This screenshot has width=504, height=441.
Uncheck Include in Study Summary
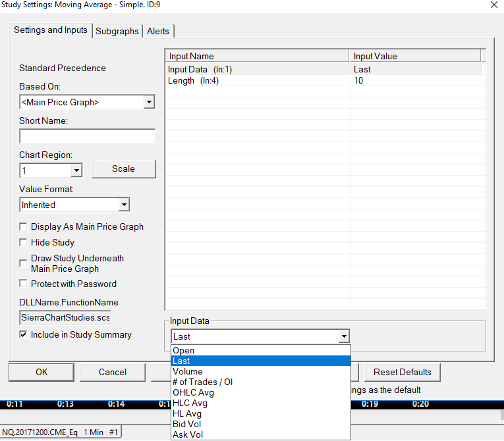tap(23, 334)
